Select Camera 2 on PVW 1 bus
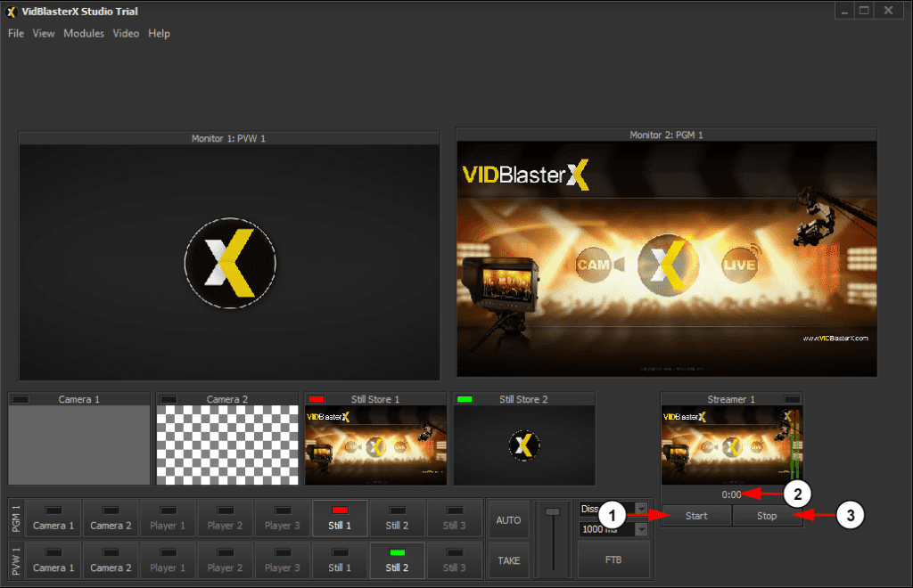Viewport: 913px width, 588px height. click(x=111, y=560)
